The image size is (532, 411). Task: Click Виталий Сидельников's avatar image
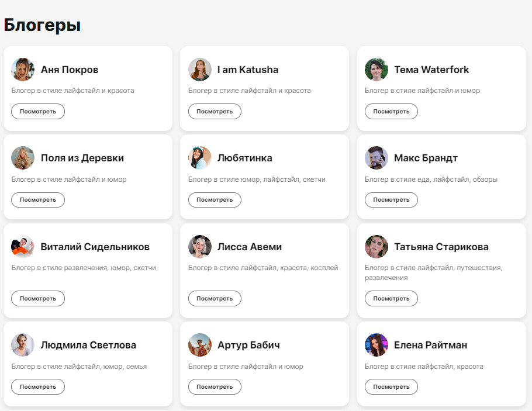pos(23,247)
